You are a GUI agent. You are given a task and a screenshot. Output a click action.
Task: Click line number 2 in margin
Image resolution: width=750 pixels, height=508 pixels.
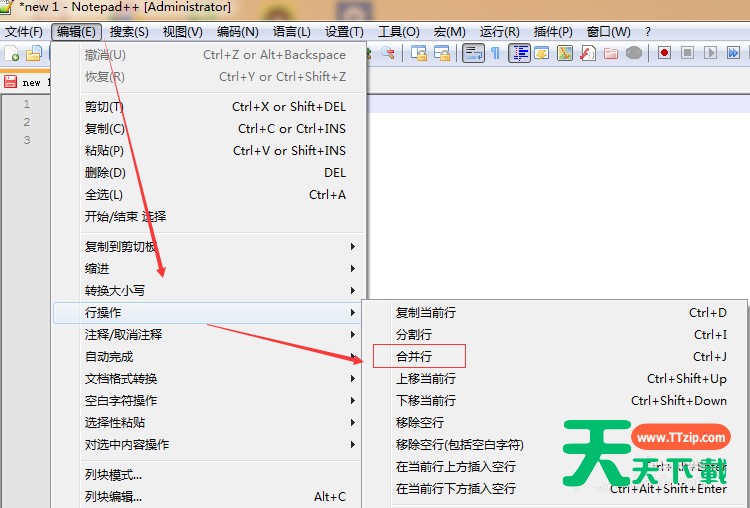(27, 122)
